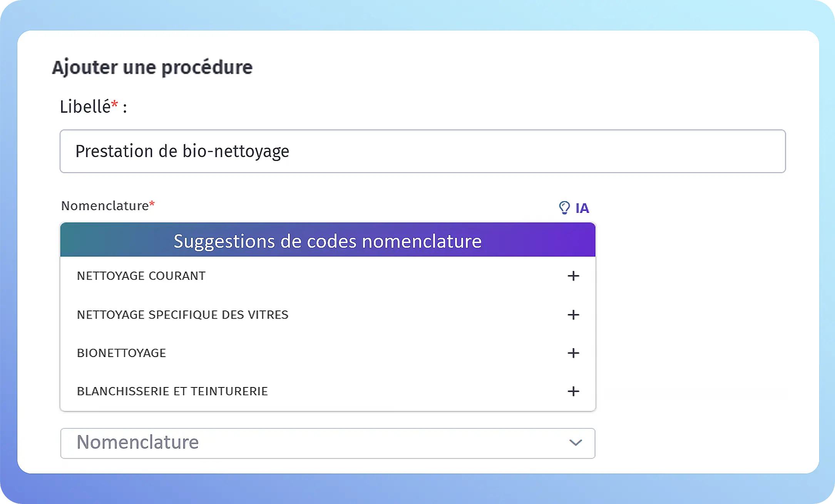Select the NETTOYAGE COURANT suggestion label
Screen dimensions: 835x504
[141, 276]
